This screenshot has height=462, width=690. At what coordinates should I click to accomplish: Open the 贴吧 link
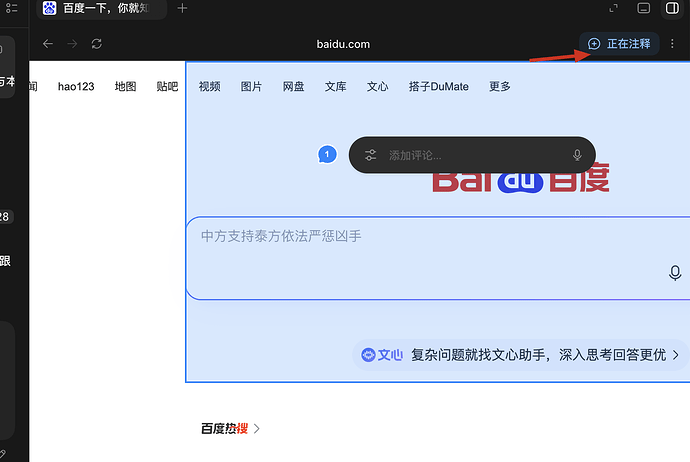pos(167,86)
